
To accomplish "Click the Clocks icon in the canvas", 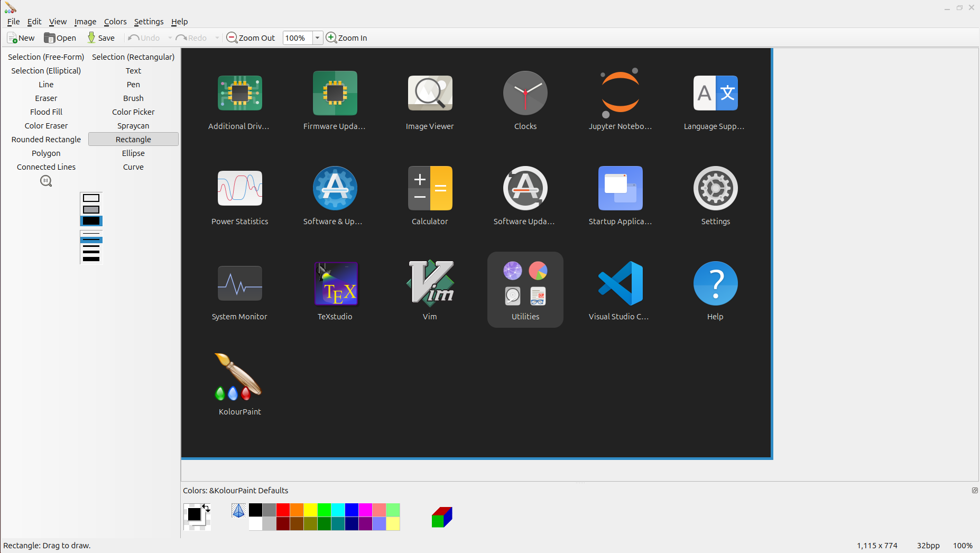I will click(x=525, y=93).
